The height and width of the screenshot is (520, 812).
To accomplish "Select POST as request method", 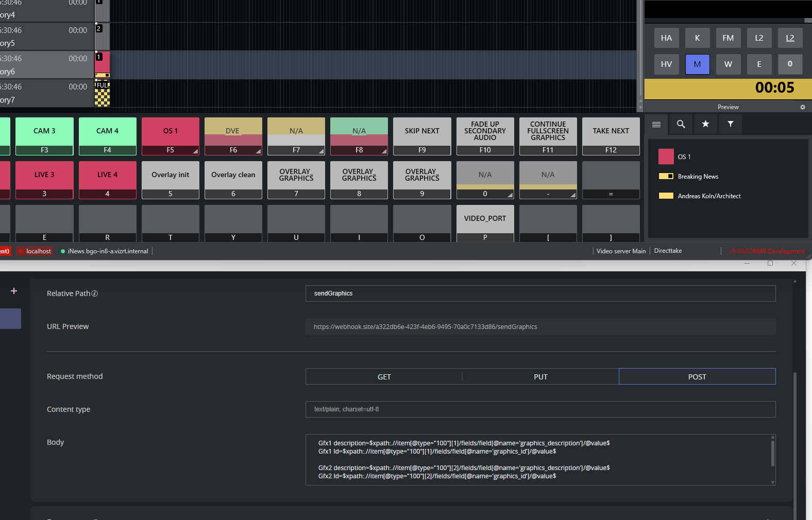I will 697,377.
